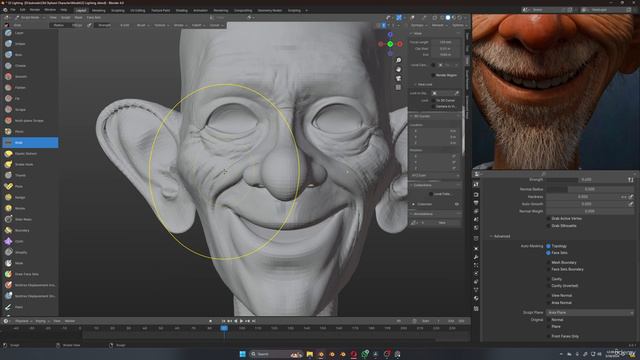The width and height of the screenshot is (640, 360).
Task: Select the Fill sculpt brush
Action: [x=30, y=99]
